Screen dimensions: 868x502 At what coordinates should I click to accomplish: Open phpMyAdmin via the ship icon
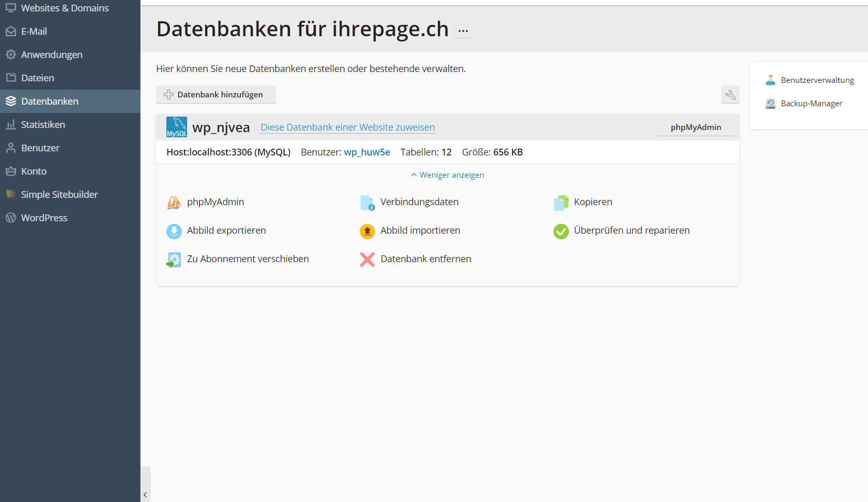216,202
